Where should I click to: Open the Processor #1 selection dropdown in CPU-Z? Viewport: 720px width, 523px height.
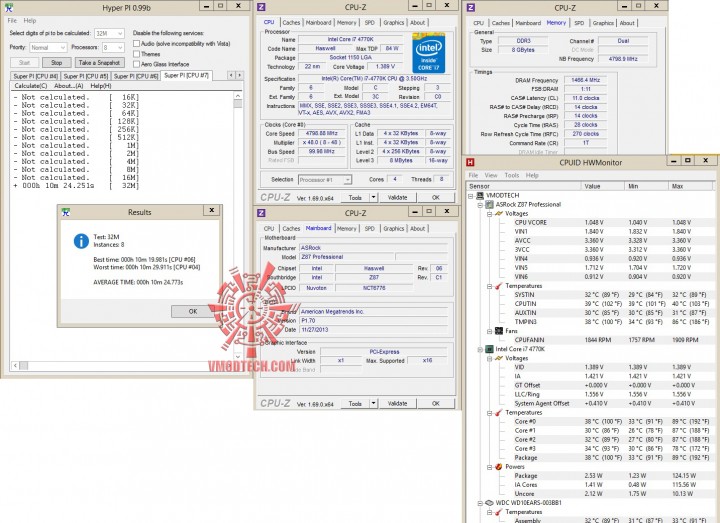coord(325,180)
